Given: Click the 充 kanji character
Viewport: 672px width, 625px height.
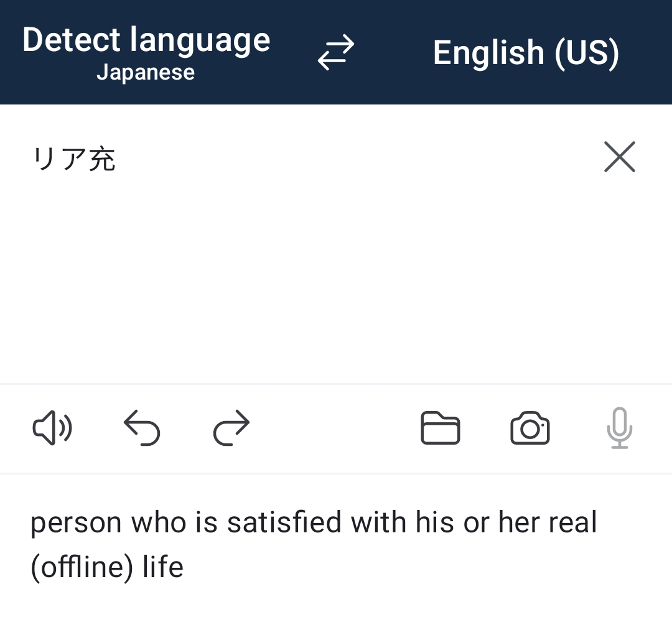Looking at the screenshot, I should [x=102, y=159].
